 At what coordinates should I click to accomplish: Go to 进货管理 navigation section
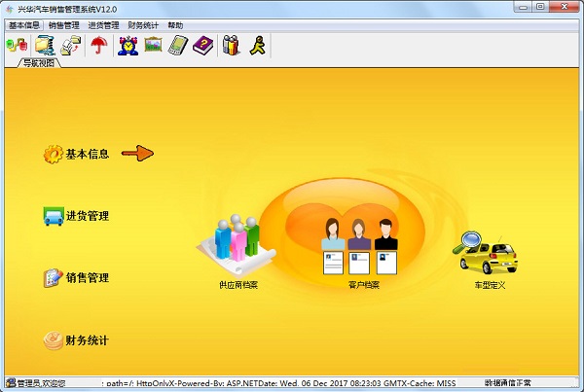click(88, 216)
